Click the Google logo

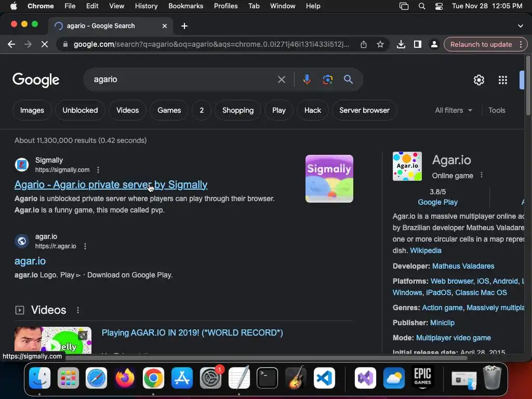click(x=36, y=80)
